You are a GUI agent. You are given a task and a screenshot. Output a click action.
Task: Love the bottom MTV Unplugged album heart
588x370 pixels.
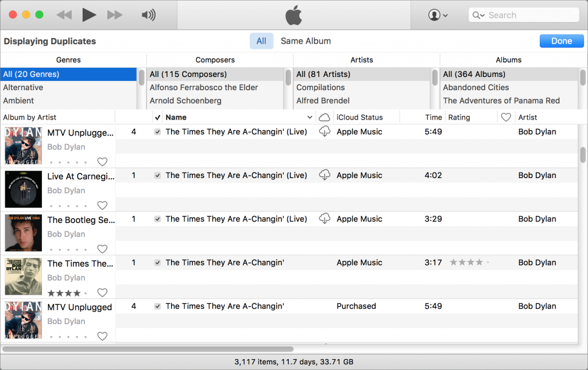click(x=102, y=336)
